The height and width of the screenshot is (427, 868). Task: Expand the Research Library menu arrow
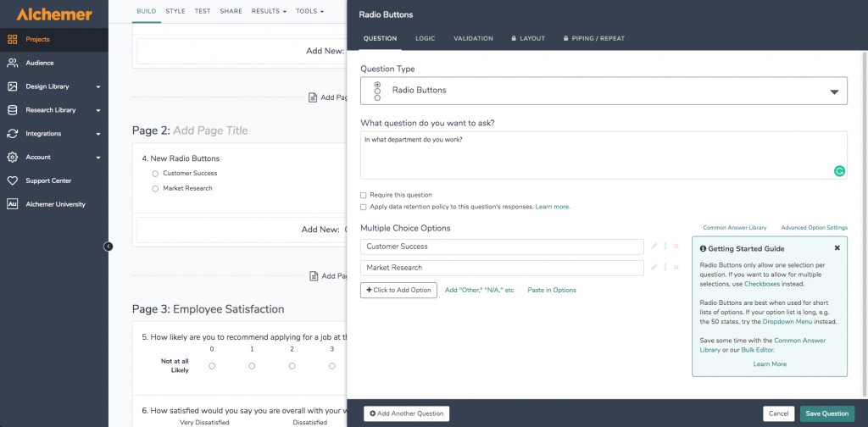[x=98, y=111]
